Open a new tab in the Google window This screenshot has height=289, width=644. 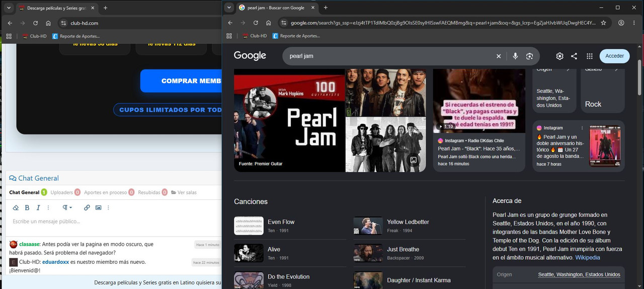(x=326, y=8)
